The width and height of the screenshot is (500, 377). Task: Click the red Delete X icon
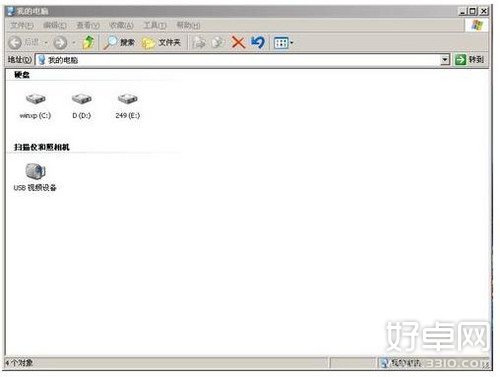(x=238, y=42)
